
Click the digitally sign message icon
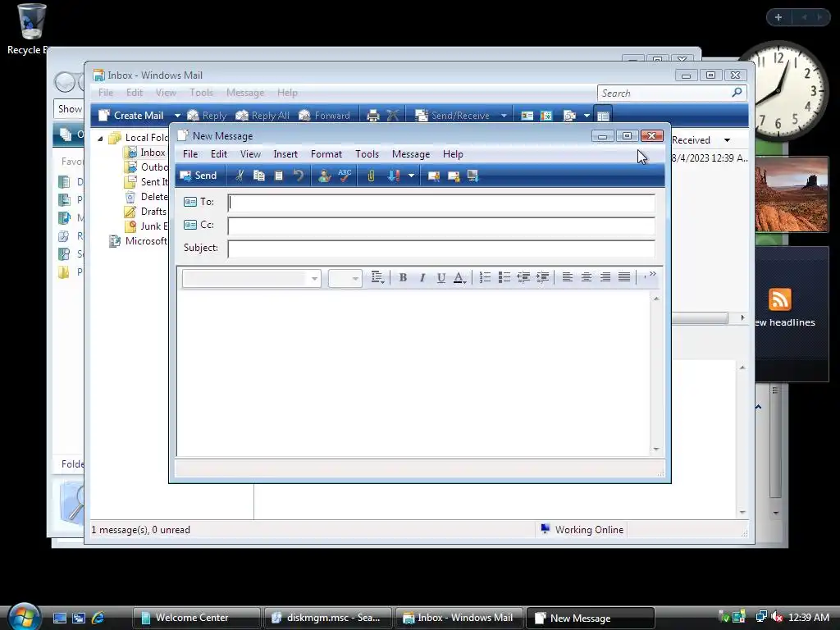click(x=433, y=176)
